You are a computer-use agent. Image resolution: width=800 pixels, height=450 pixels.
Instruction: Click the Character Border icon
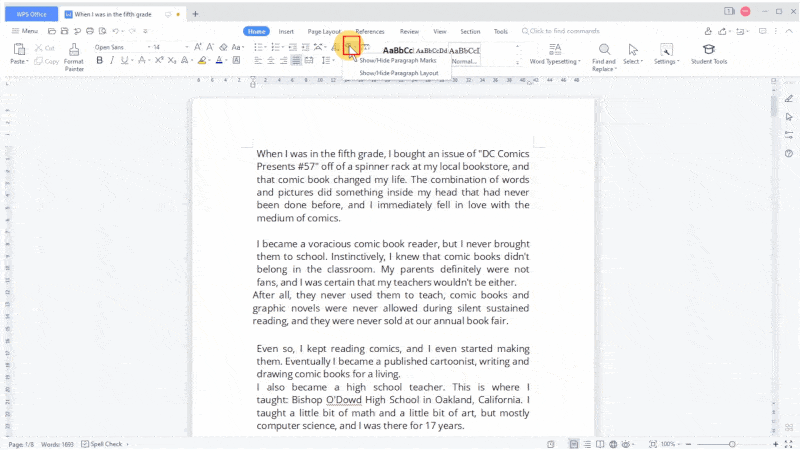click(x=237, y=60)
